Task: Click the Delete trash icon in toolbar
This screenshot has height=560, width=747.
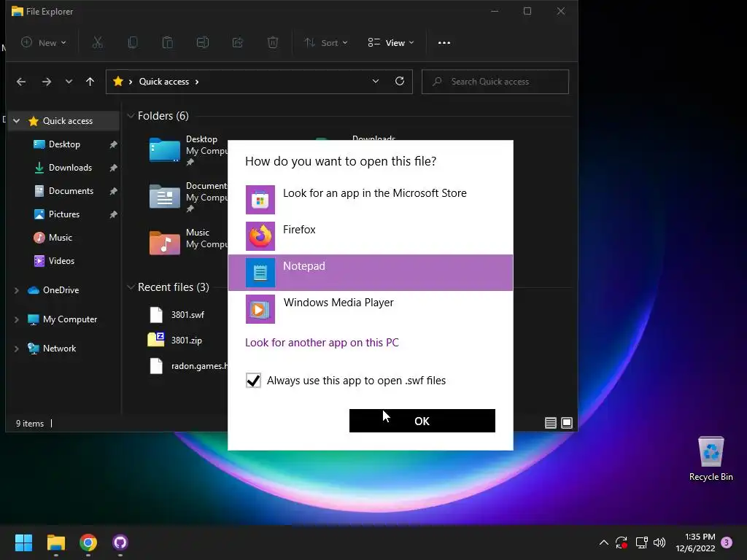Action: [273, 43]
